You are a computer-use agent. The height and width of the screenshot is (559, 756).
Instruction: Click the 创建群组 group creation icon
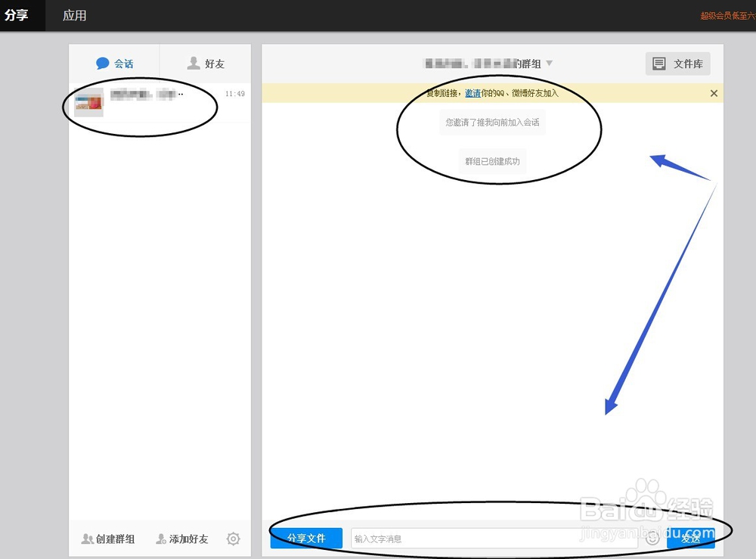(87, 539)
